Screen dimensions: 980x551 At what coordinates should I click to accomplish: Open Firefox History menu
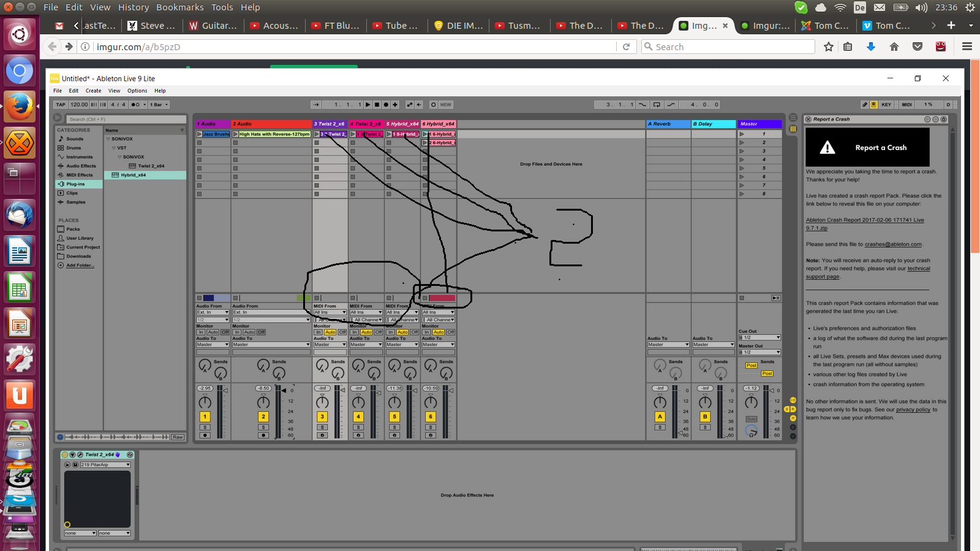click(133, 7)
